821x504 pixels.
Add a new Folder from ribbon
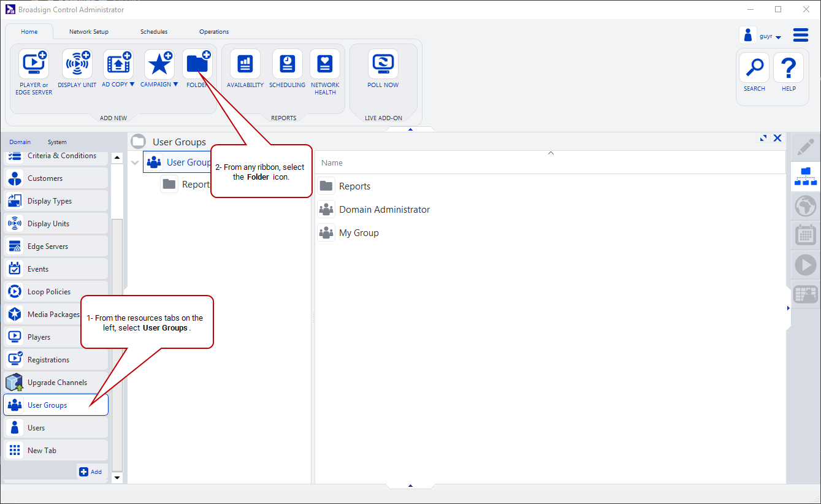[x=197, y=64]
